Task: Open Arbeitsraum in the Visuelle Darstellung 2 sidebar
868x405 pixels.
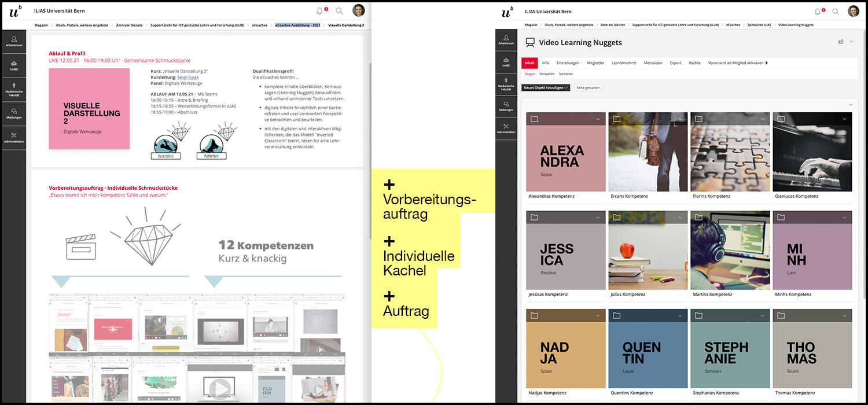Action: click(x=13, y=41)
